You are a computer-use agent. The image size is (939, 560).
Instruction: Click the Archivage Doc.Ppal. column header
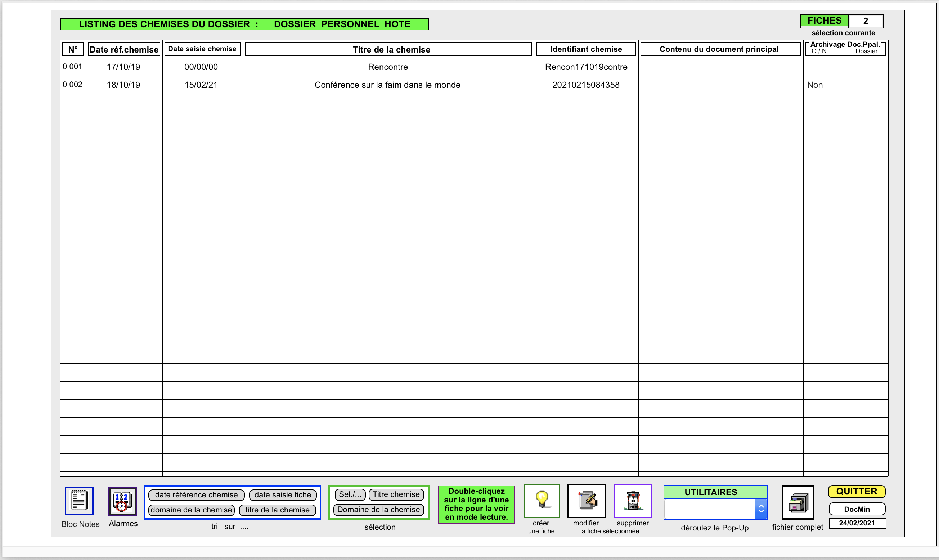click(x=845, y=48)
